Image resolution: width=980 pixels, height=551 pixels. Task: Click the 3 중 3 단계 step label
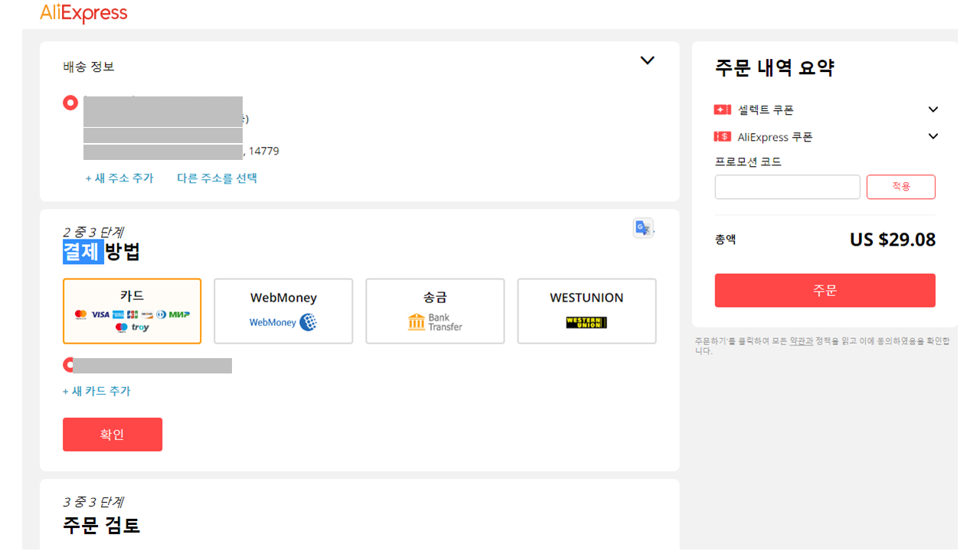[x=93, y=502]
